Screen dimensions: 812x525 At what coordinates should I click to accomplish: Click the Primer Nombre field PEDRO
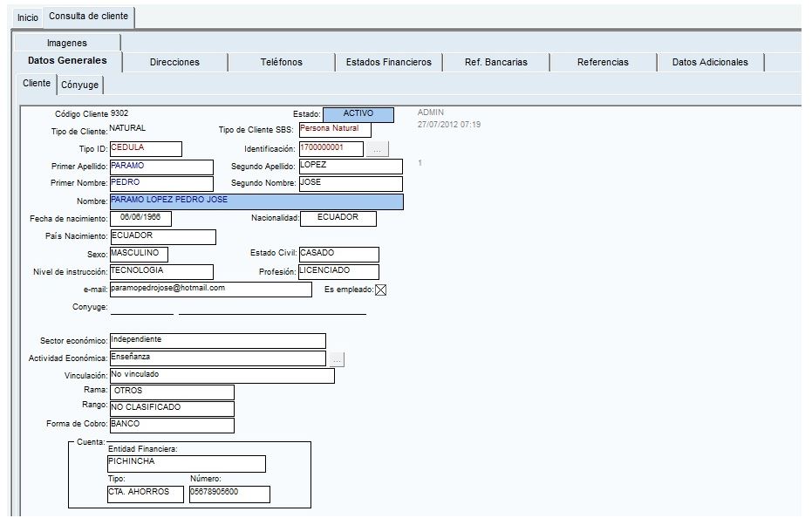(x=161, y=184)
